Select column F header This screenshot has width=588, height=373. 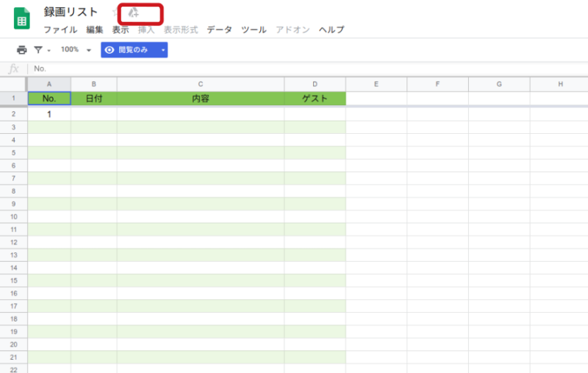[437, 84]
